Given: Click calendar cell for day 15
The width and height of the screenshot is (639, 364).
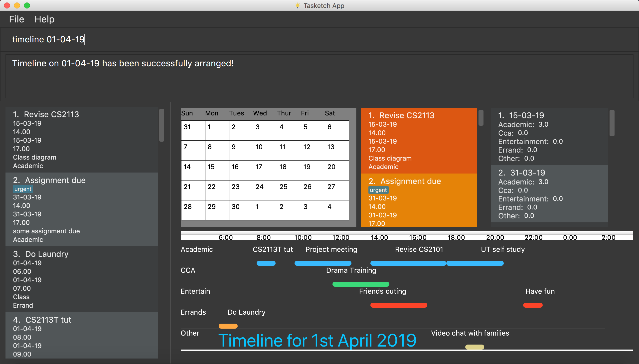Looking at the screenshot, I should tap(217, 170).
